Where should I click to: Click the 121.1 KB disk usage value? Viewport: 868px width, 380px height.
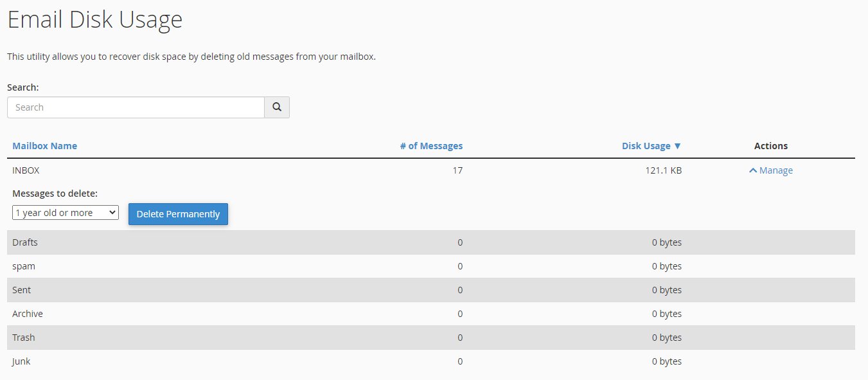(661, 170)
